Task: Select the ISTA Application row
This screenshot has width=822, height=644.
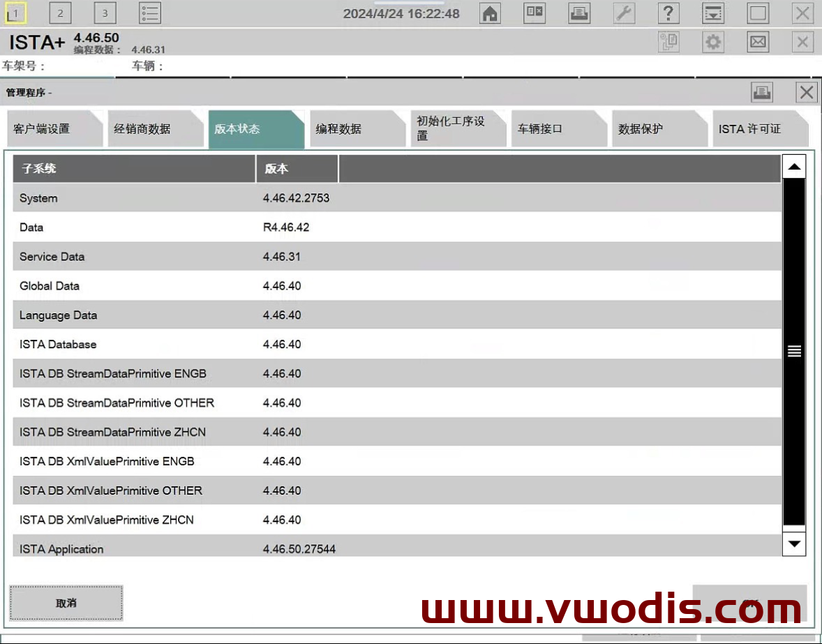Action: pos(397,546)
